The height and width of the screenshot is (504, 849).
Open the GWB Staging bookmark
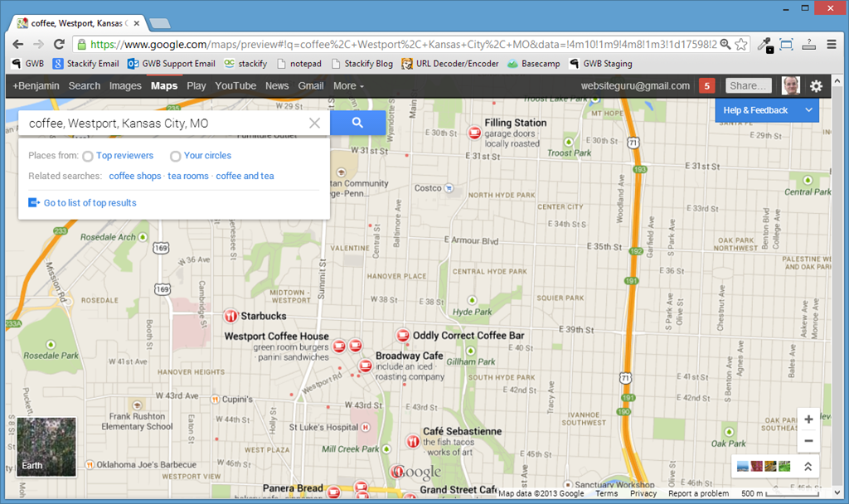tap(600, 63)
